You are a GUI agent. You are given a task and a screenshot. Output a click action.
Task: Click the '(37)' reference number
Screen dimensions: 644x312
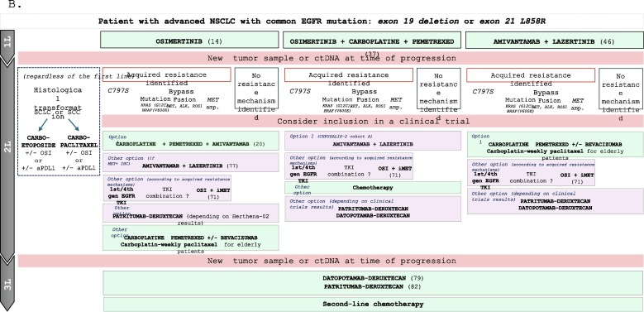click(x=372, y=54)
